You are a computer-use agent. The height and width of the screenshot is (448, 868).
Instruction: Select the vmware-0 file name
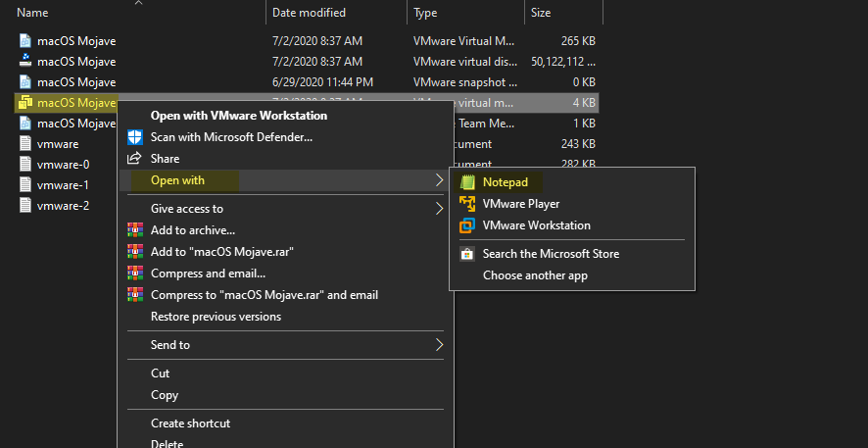click(x=63, y=165)
